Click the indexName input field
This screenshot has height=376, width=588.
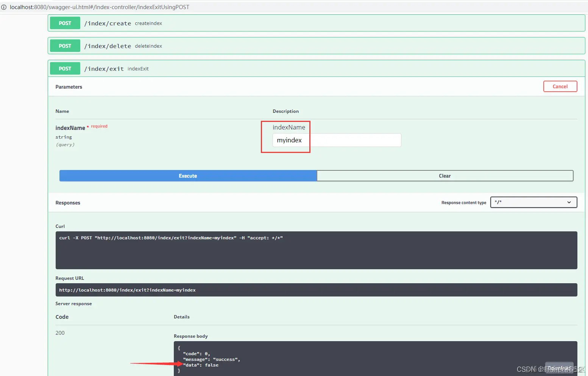coord(337,140)
